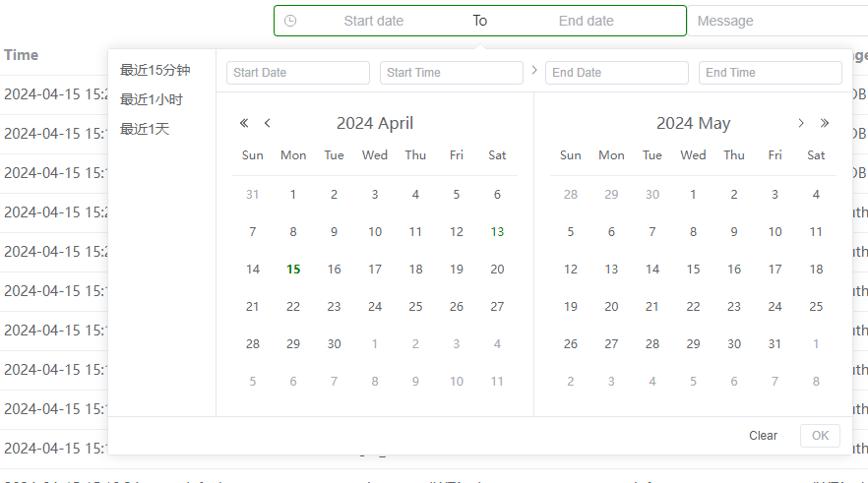Choose the 最近1天 shortcut option
The height and width of the screenshot is (483, 868).
145,129
